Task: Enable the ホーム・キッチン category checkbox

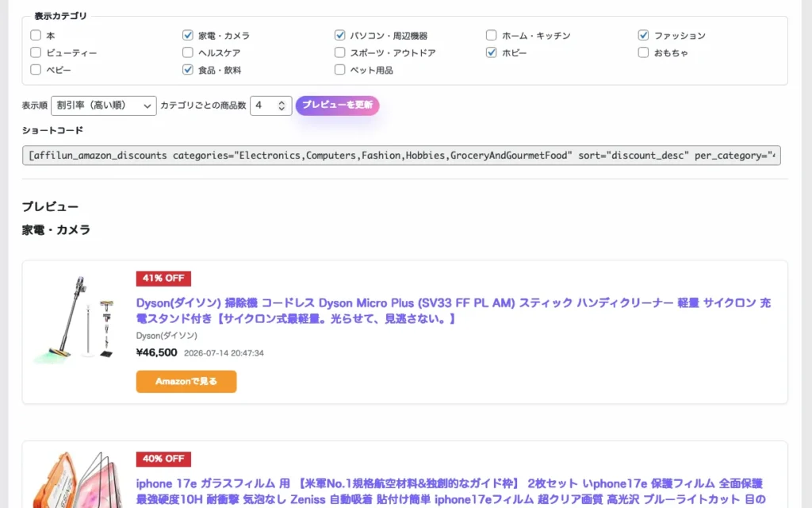Action: (492, 35)
